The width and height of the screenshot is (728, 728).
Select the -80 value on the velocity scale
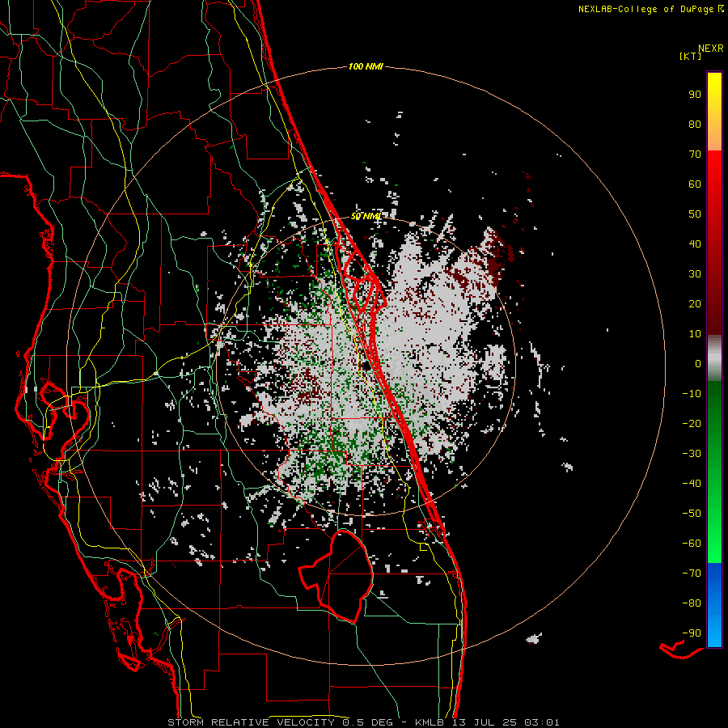[692, 603]
